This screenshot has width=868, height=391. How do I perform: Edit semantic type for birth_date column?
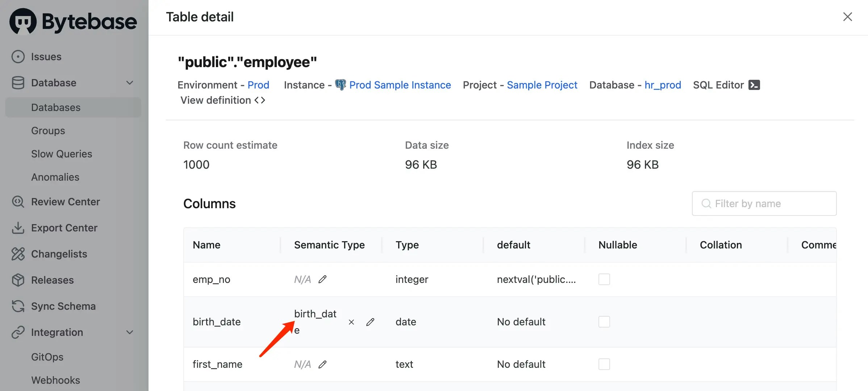(x=370, y=322)
